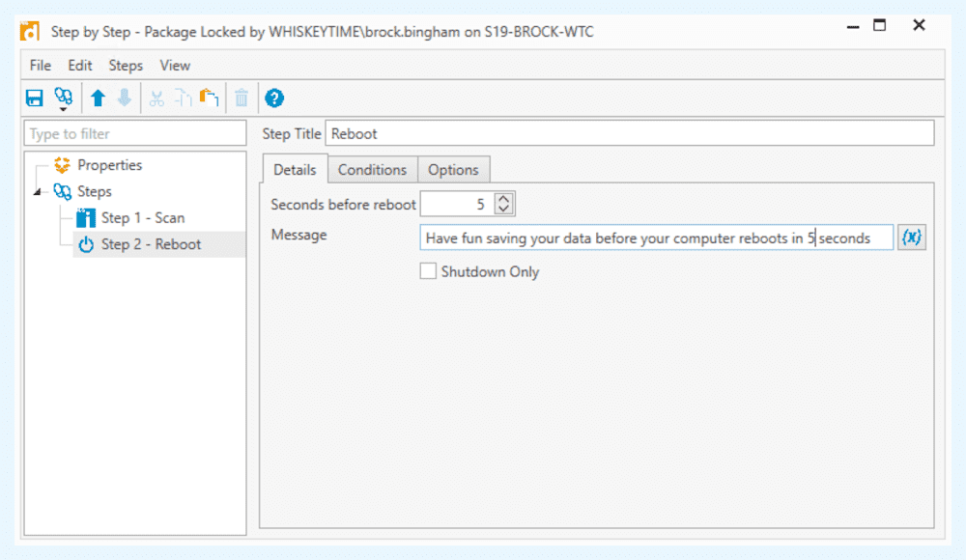Open the Steps menu

(x=126, y=66)
